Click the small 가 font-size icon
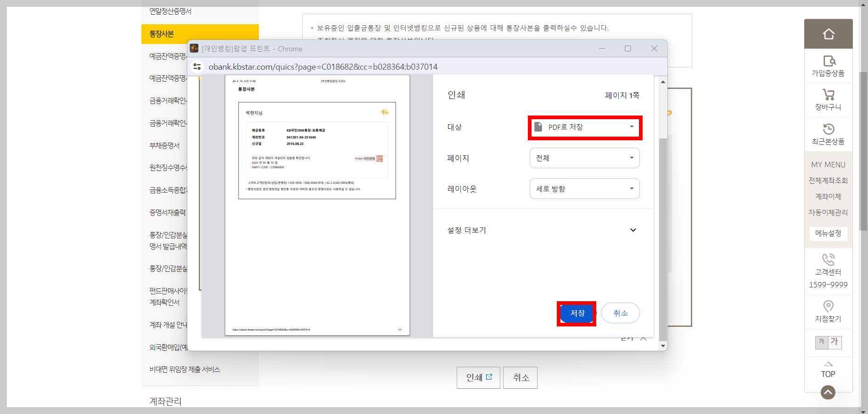 (821, 342)
